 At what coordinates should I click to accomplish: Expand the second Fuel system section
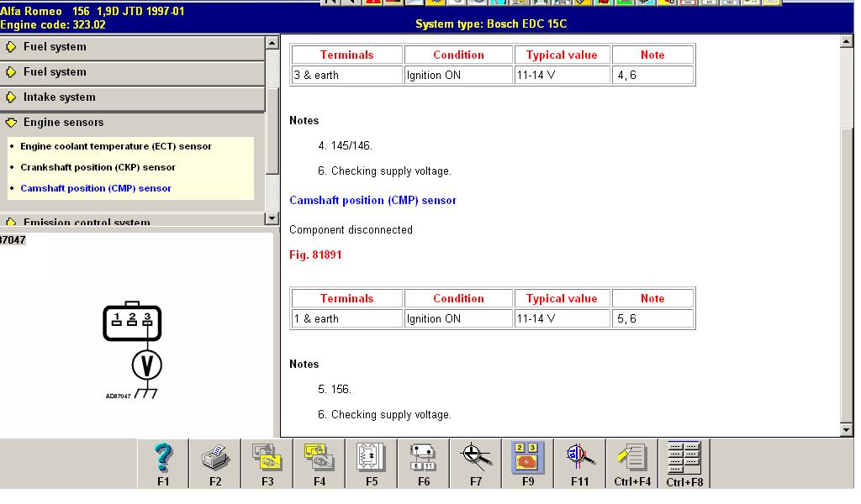tap(132, 72)
